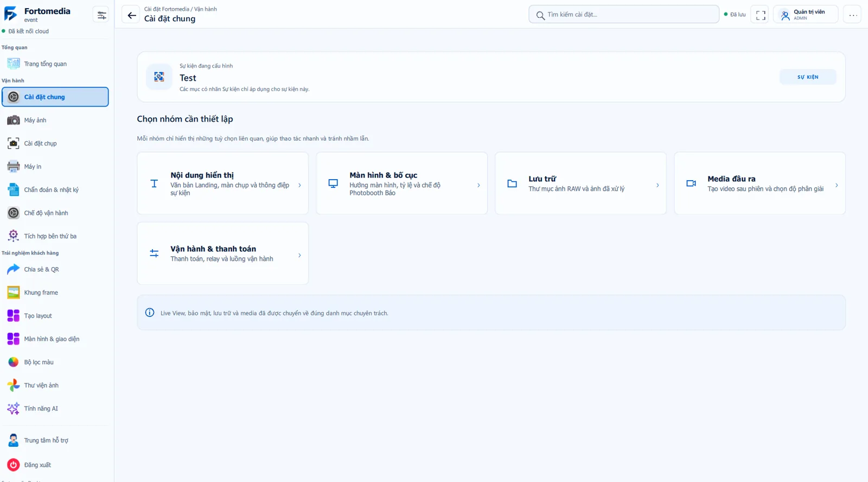Click the Khung frame icon

click(14, 293)
